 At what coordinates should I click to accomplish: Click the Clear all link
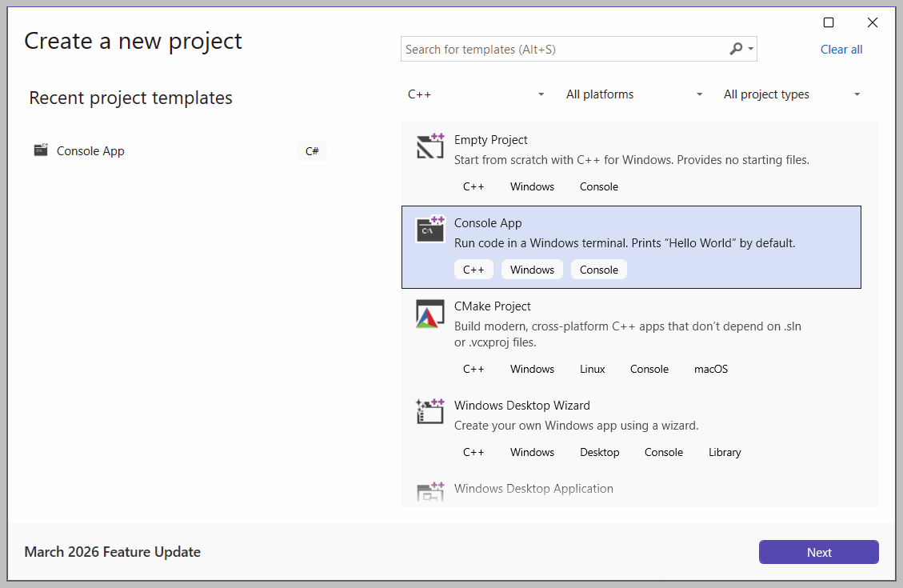841,50
